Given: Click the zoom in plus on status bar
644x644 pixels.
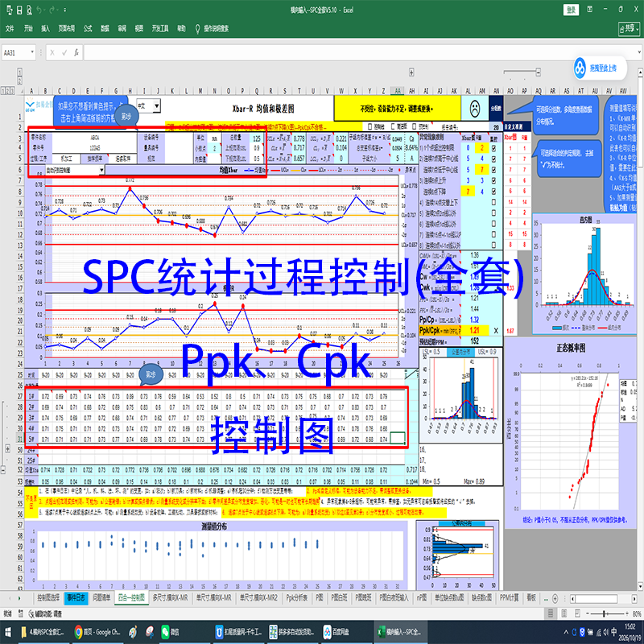Looking at the screenshot, I should [x=627, y=614].
